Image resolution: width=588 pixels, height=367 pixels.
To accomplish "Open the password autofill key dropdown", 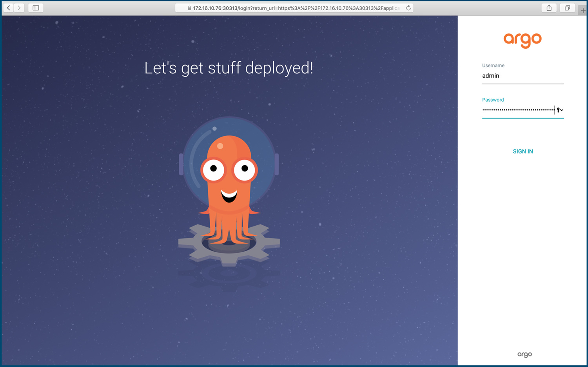I will 560,110.
